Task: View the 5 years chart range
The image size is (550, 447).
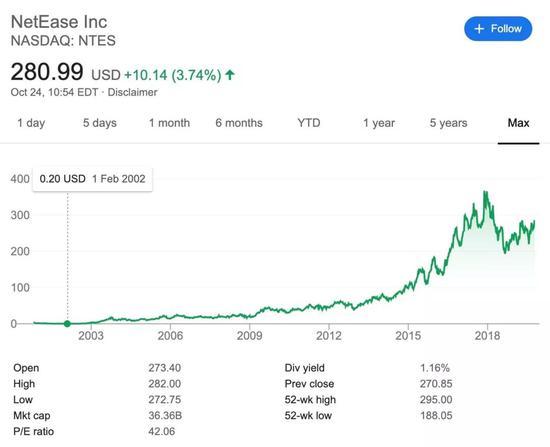Action: pos(449,123)
